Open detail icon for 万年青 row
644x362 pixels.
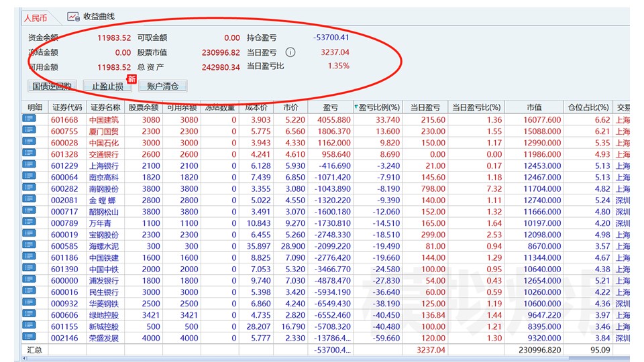click(29, 222)
